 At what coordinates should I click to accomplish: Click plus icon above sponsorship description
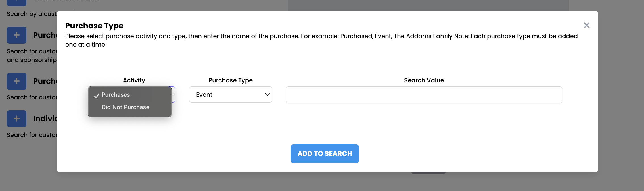coord(16,35)
